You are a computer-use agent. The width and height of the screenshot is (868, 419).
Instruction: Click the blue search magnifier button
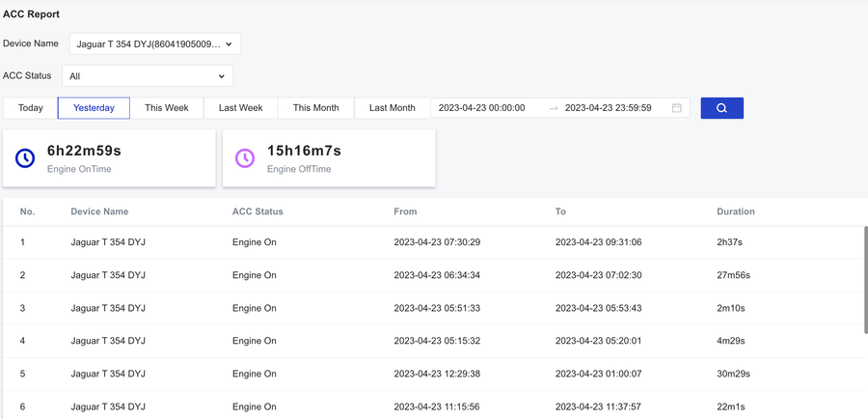(721, 108)
